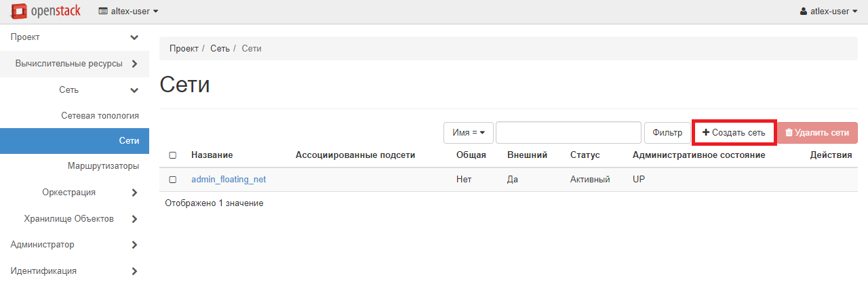Expand the Администратор chevron
Screen dimensions: 868x301
tap(134, 245)
